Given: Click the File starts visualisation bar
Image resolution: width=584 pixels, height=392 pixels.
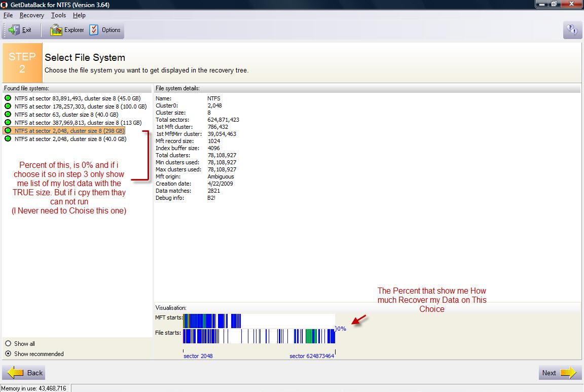Looking at the screenshot, I should click(x=259, y=336).
